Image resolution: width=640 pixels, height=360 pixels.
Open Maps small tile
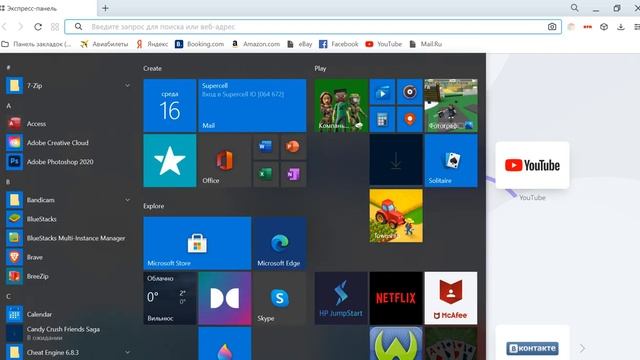410,120
